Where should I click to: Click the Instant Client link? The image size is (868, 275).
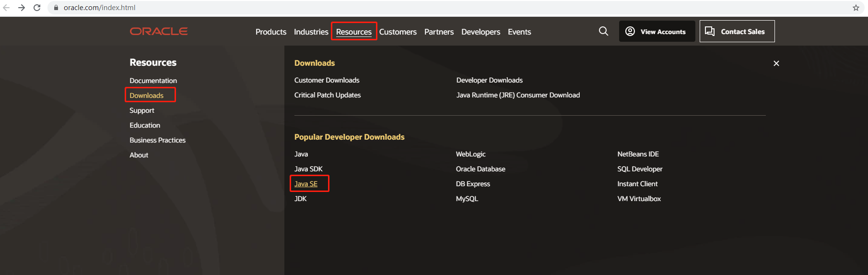point(637,184)
